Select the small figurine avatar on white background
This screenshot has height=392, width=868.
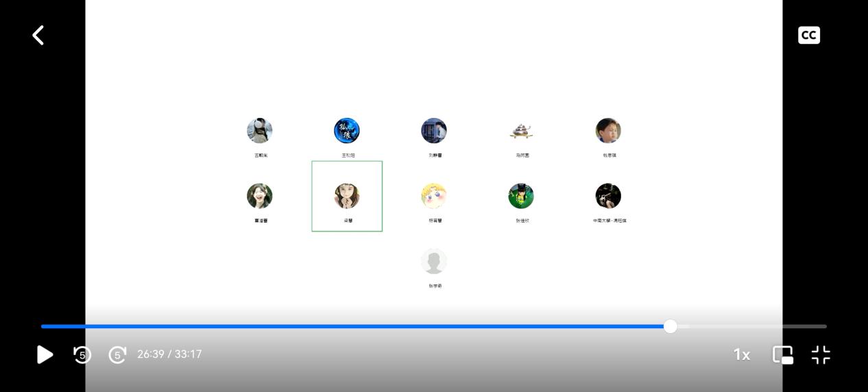tap(521, 131)
